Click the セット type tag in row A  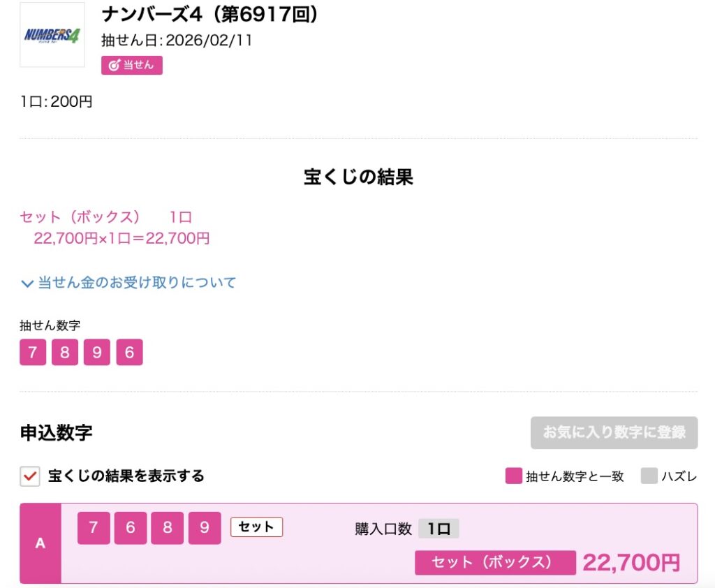point(256,527)
